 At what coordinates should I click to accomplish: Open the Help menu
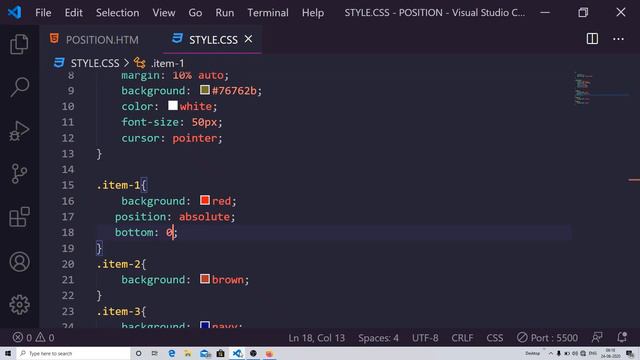point(313,13)
